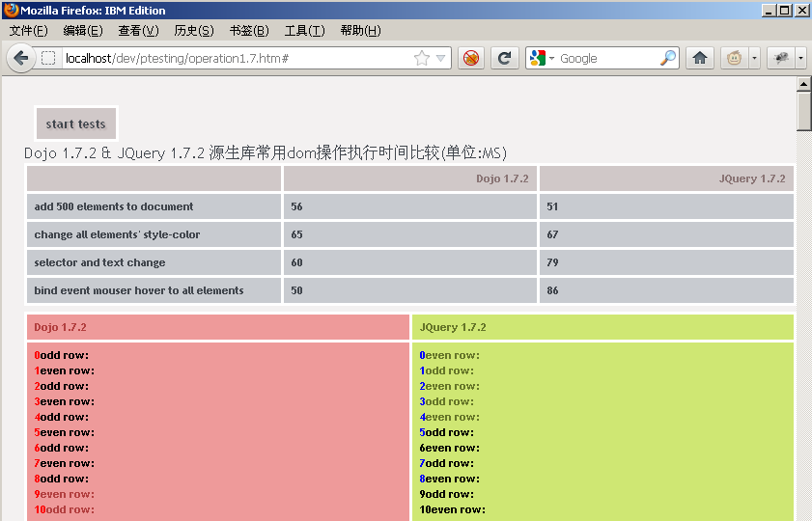Click 'selector and text change' row label

[x=100, y=262]
